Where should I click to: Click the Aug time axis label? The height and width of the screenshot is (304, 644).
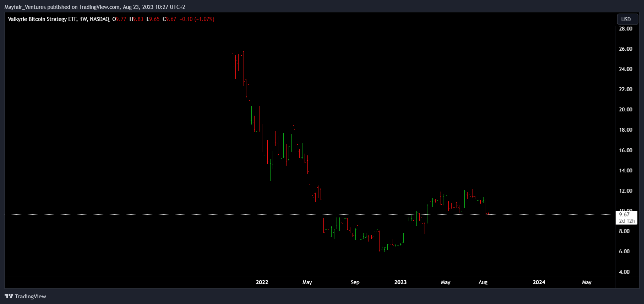pyautogui.click(x=483, y=282)
